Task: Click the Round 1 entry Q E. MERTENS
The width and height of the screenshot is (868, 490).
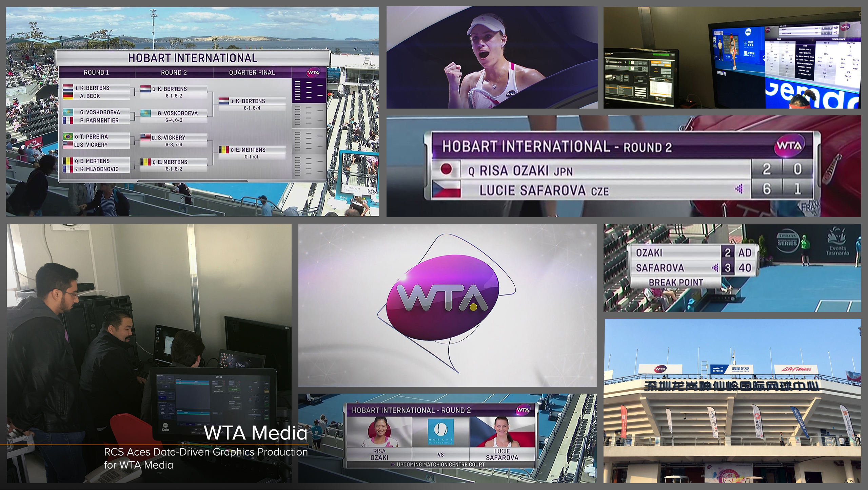Action: coord(96,161)
